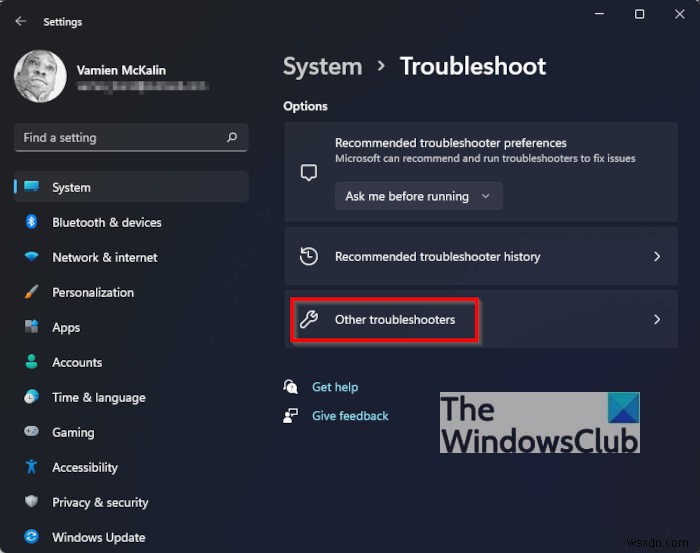Click the Accessibility figure icon
This screenshot has width=700, height=553.
32,467
